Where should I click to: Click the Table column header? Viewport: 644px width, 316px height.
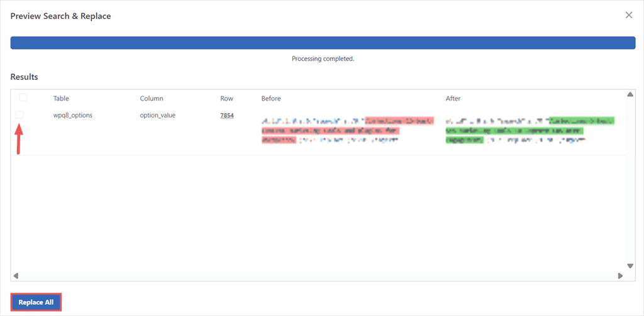coord(61,99)
